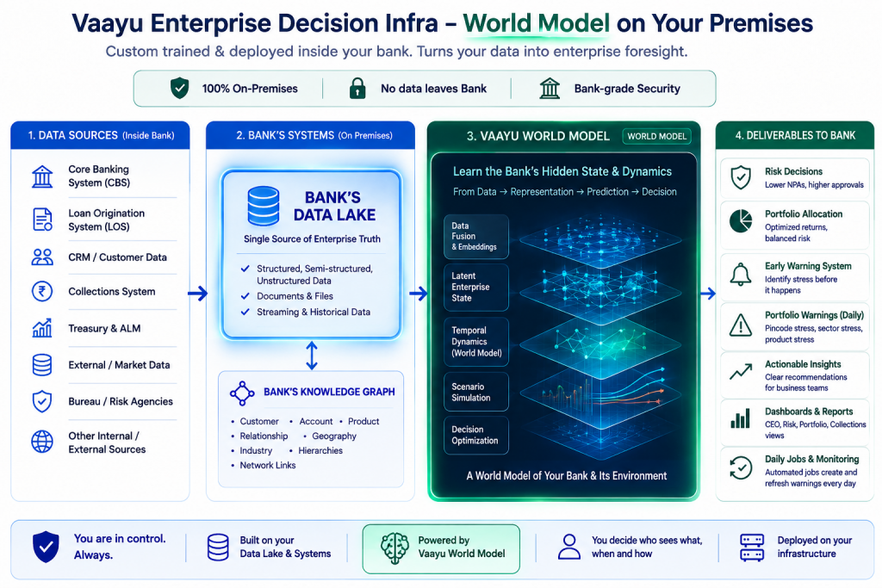Screen dimensions: 882x588
Task: Click the 'Geography' knowledge graph item
Action: click(x=334, y=436)
